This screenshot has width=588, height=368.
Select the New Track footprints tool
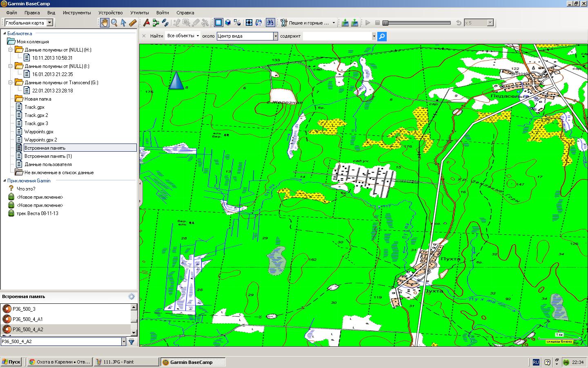coord(165,23)
